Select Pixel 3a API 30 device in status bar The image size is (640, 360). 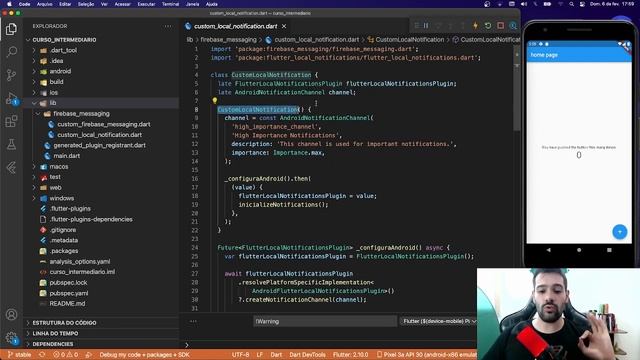[427, 355]
